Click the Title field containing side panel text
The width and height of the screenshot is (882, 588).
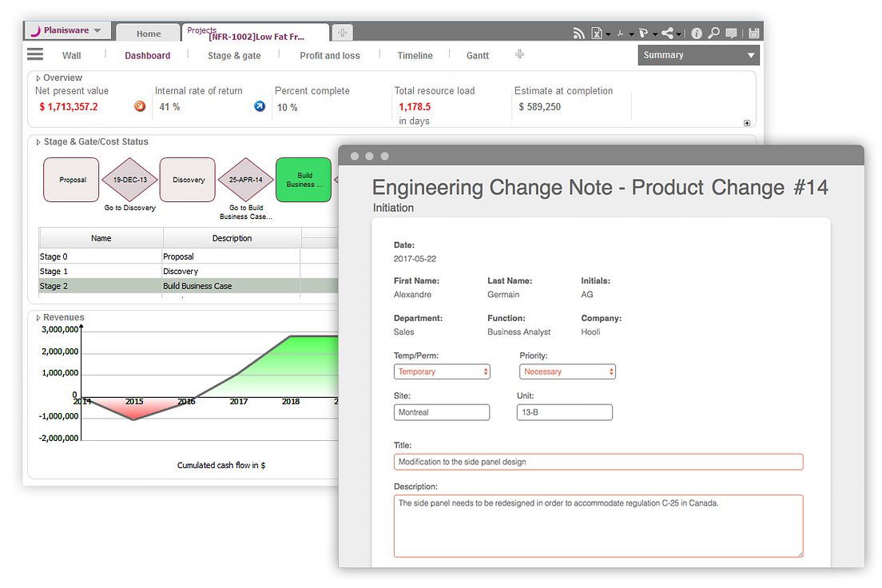click(x=598, y=461)
